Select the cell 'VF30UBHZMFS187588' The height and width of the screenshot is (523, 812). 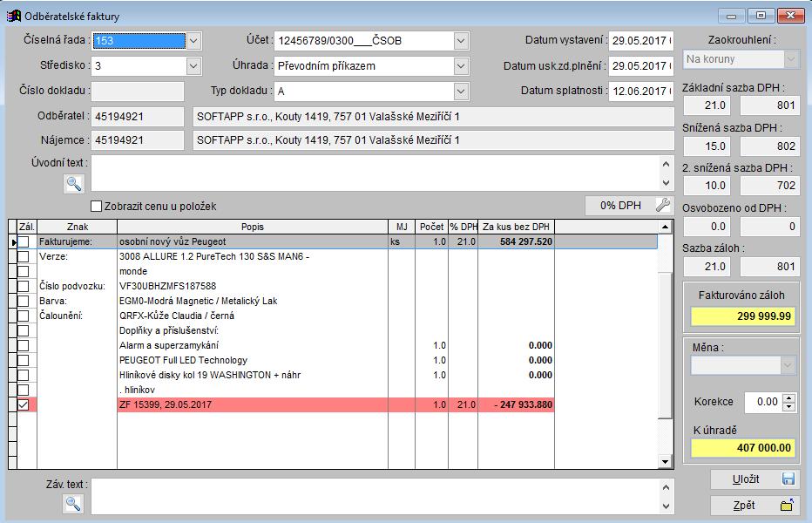(253, 286)
